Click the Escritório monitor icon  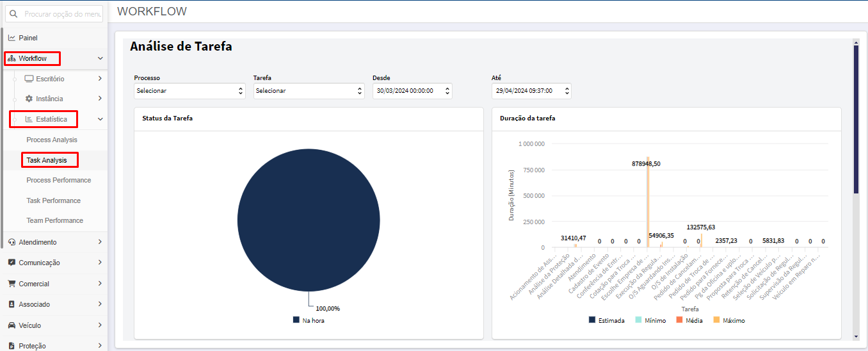click(x=29, y=79)
